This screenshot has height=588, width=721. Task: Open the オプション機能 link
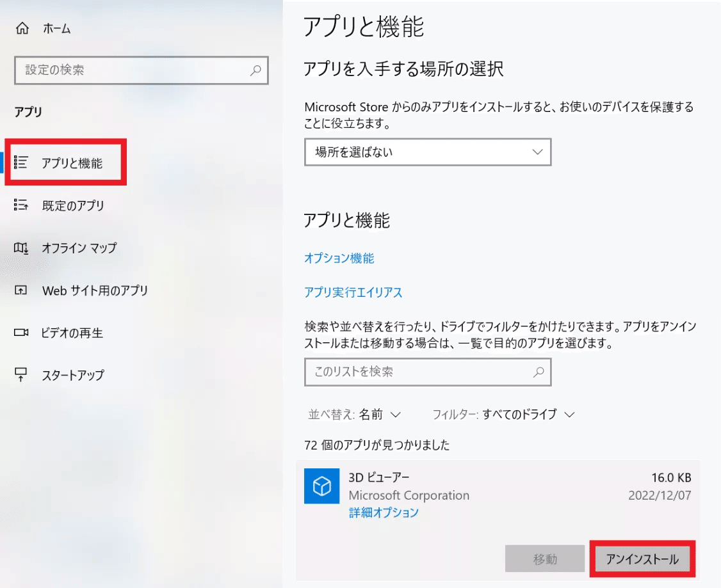coord(339,258)
